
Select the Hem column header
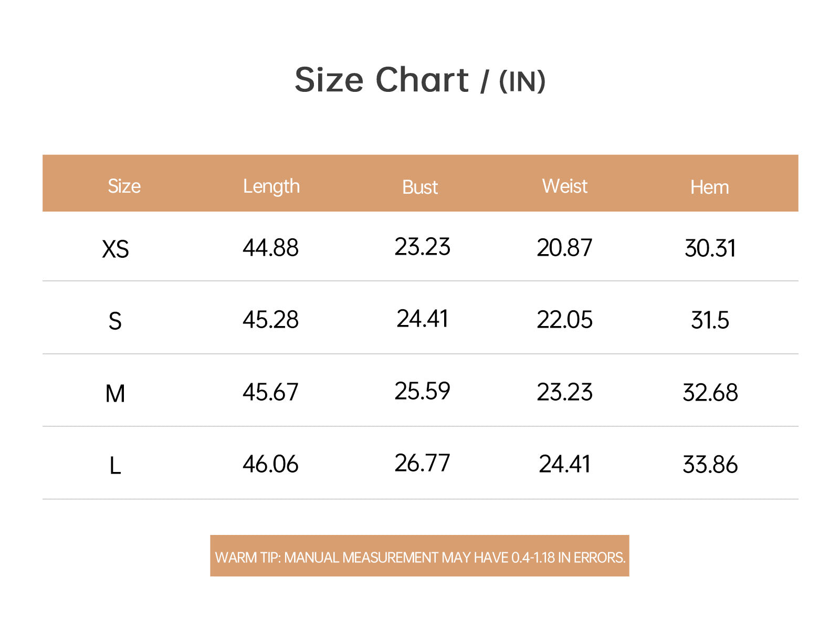click(710, 187)
